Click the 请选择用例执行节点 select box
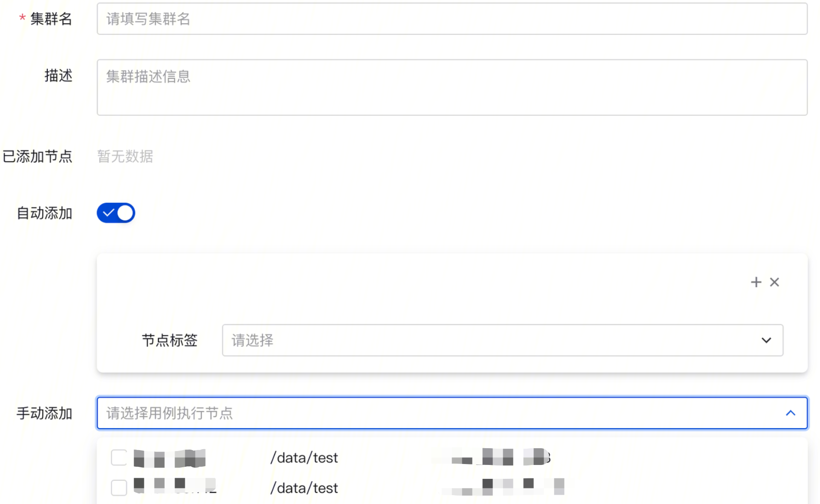This screenshot has width=820, height=504. point(452,413)
